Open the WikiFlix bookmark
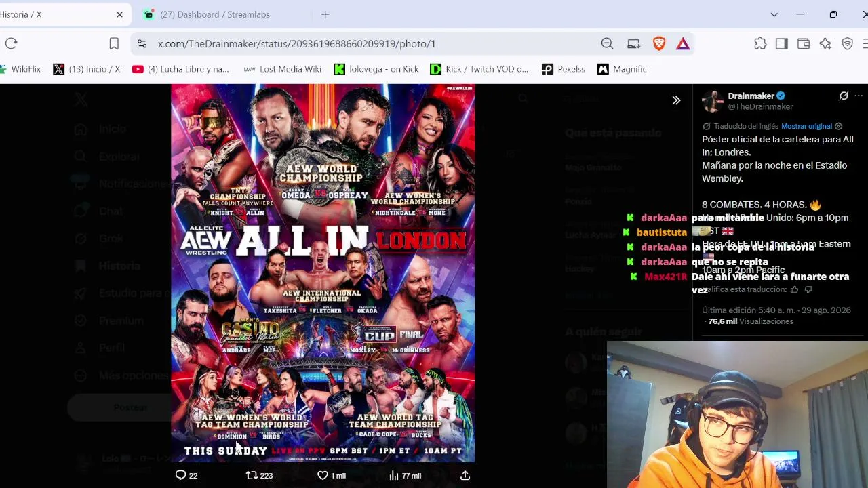Screen dimensions: 868x488 pyautogui.click(x=20, y=69)
